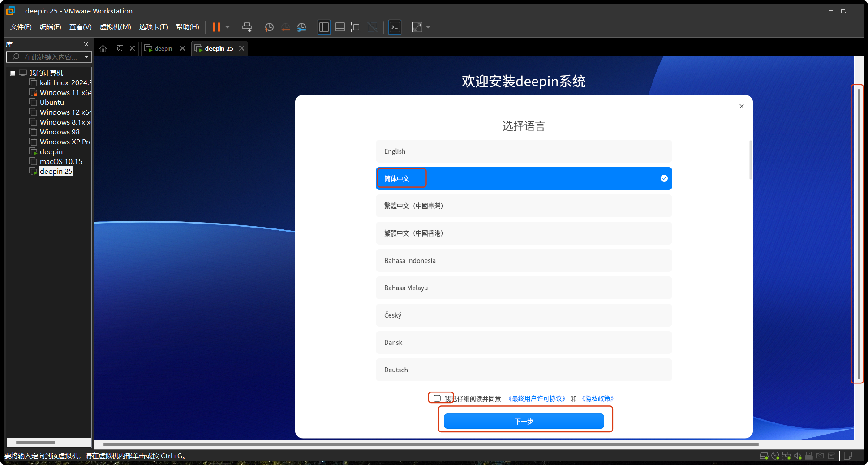Take a snapshot of the virtual machine
Viewport: 868px width, 465px height.
[269, 27]
